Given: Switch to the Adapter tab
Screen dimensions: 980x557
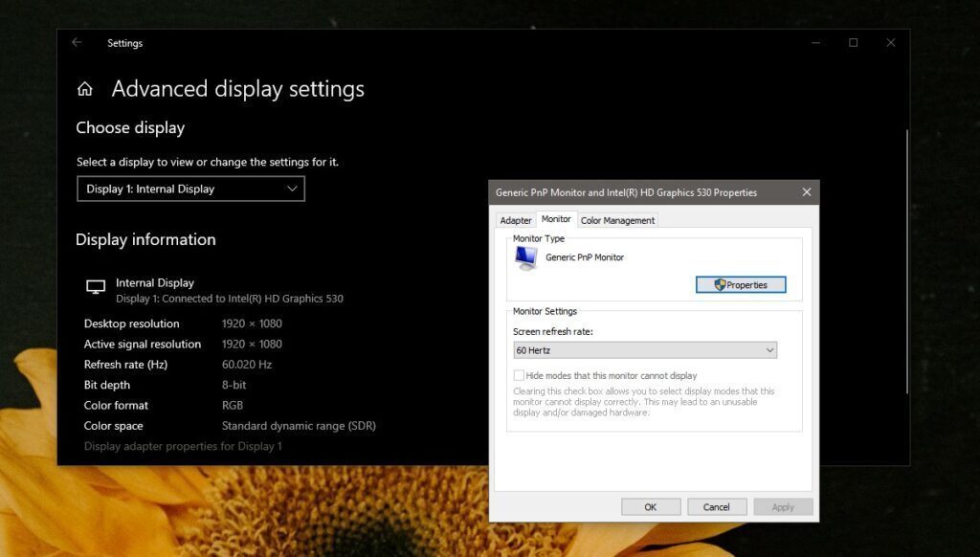Looking at the screenshot, I should (516, 220).
